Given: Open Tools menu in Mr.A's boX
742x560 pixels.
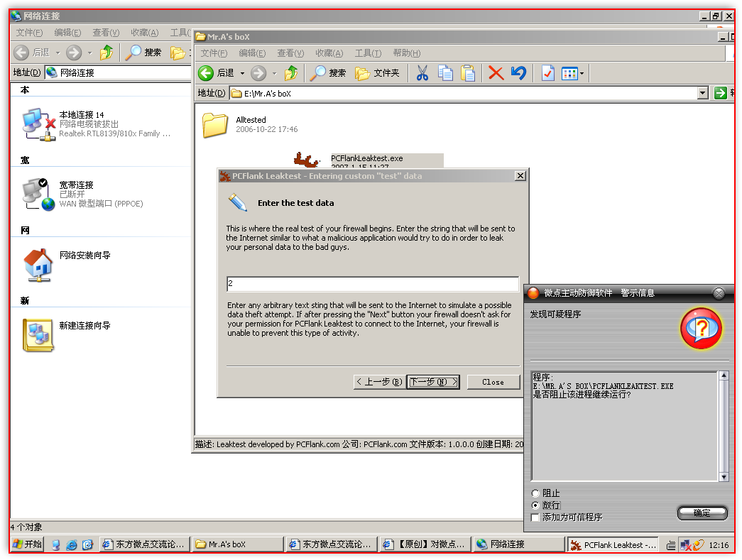Looking at the screenshot, I should pyautogui.click(x=369, y=53).
